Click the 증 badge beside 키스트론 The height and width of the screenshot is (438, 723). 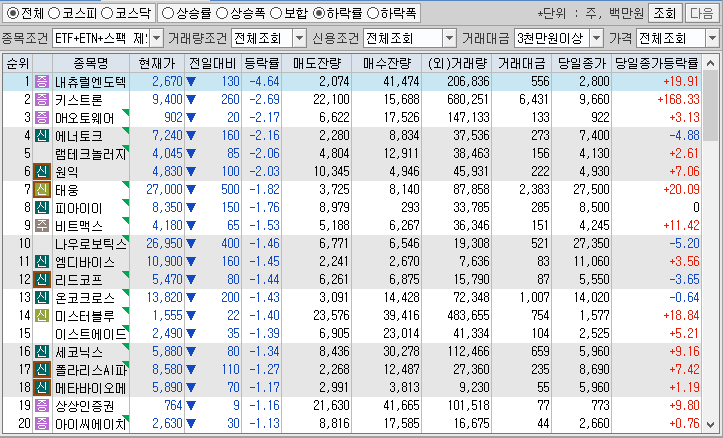click(x=42, y=100)
